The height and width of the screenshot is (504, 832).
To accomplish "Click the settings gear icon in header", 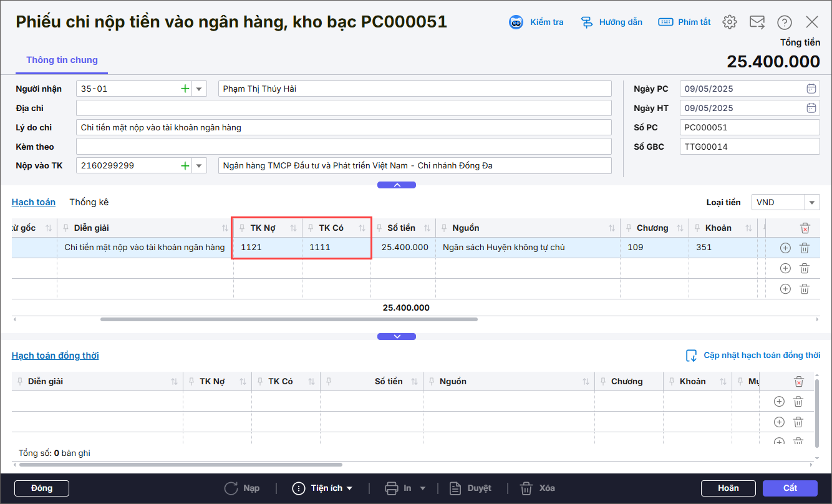I will pos(729,22).
